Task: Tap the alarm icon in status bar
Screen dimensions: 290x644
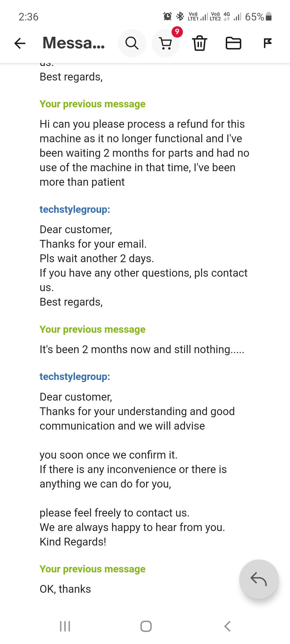Action: 168,16
